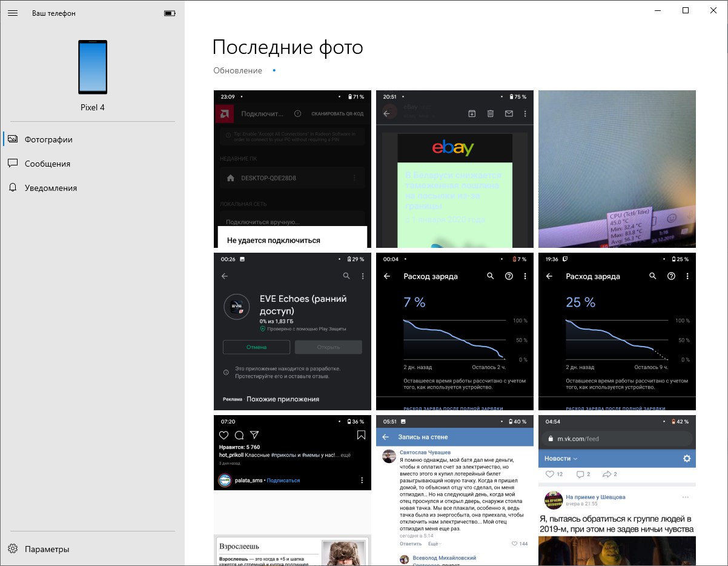Screen dimensions: 728x566
Task: Click the Pixel 4 device name
Action: point(93,107)
